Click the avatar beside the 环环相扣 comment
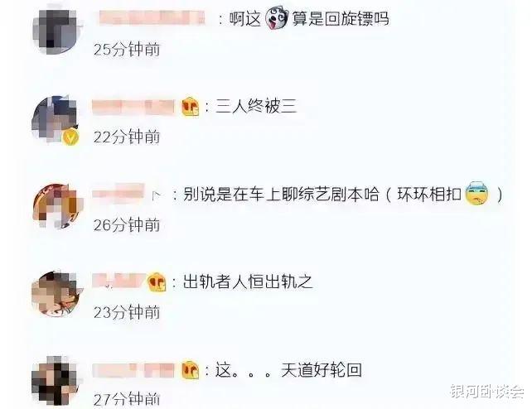Image resolution: width=532 pixels, height=409 pixels. [56, 206]
